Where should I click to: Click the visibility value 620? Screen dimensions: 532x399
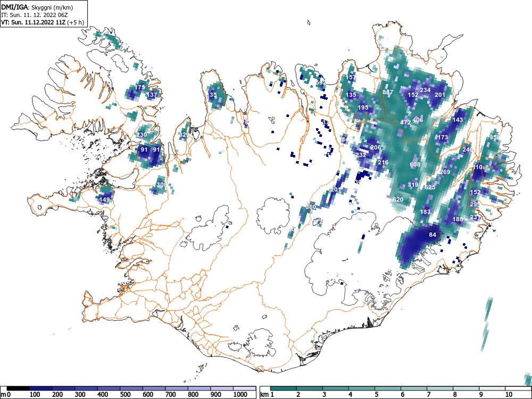398,199
